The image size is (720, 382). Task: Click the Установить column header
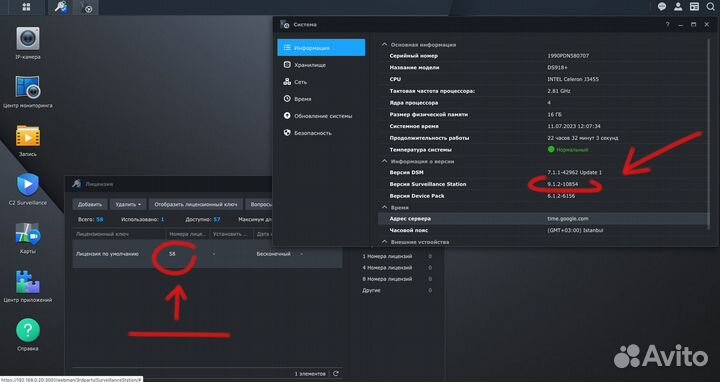(230, 234)
